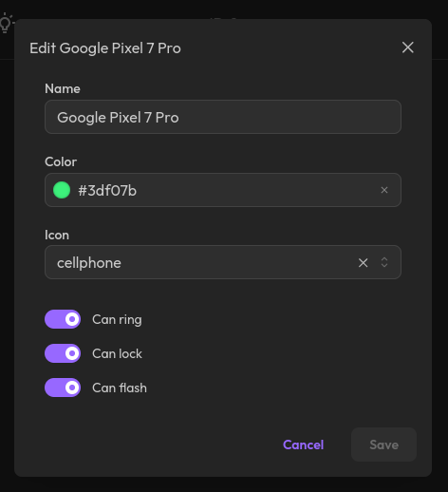
Task: Click the lightbulb icon behind the dialog
Action: point(6,23)
